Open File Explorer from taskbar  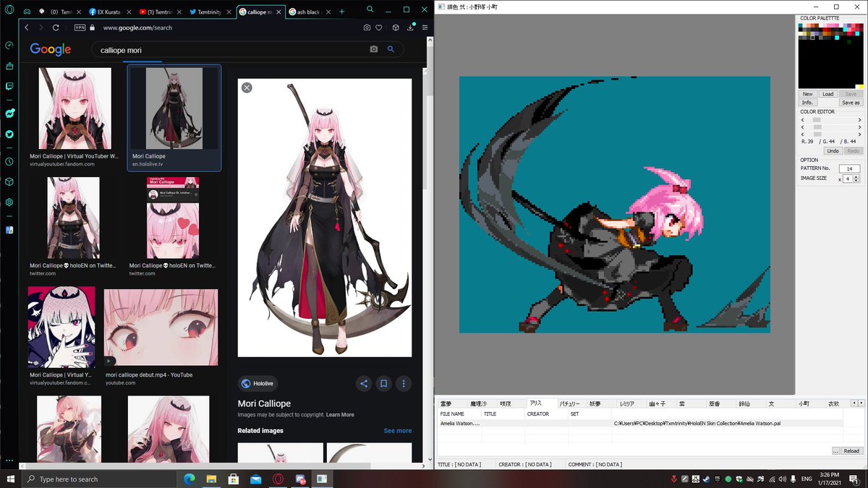[211, 479]
